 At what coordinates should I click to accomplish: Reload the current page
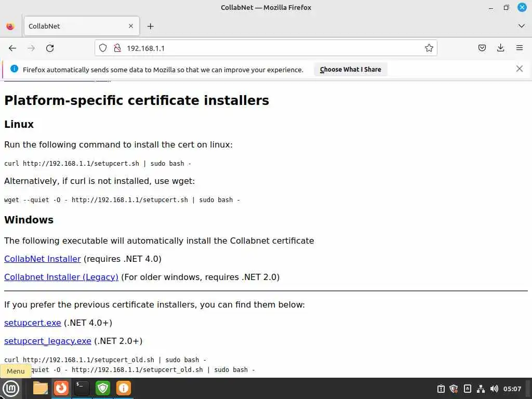click(x=50, y=48)
